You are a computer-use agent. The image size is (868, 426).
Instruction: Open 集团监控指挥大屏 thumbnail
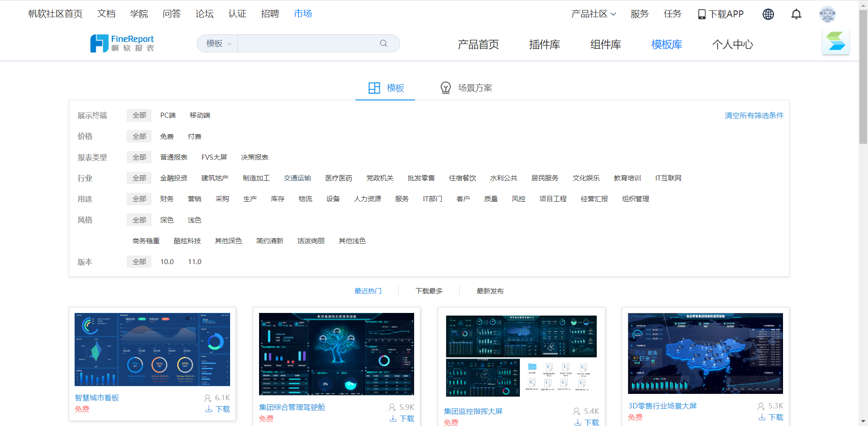coord(521,356)
